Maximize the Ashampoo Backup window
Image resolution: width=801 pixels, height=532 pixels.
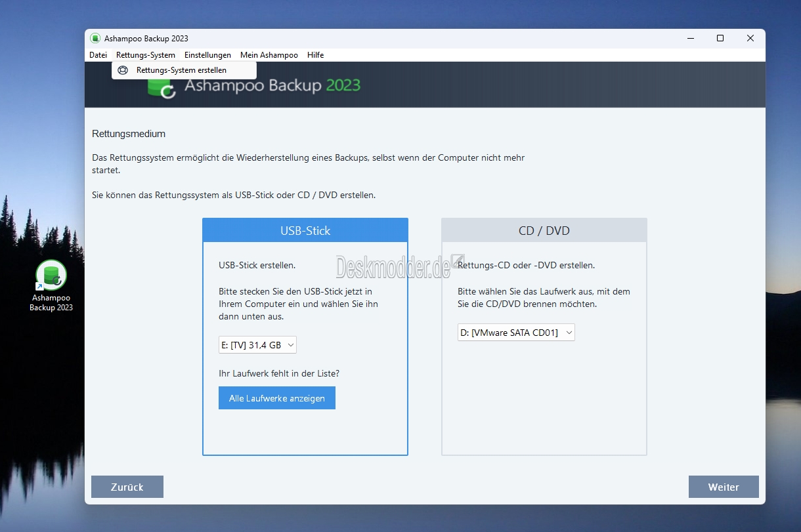720,39
